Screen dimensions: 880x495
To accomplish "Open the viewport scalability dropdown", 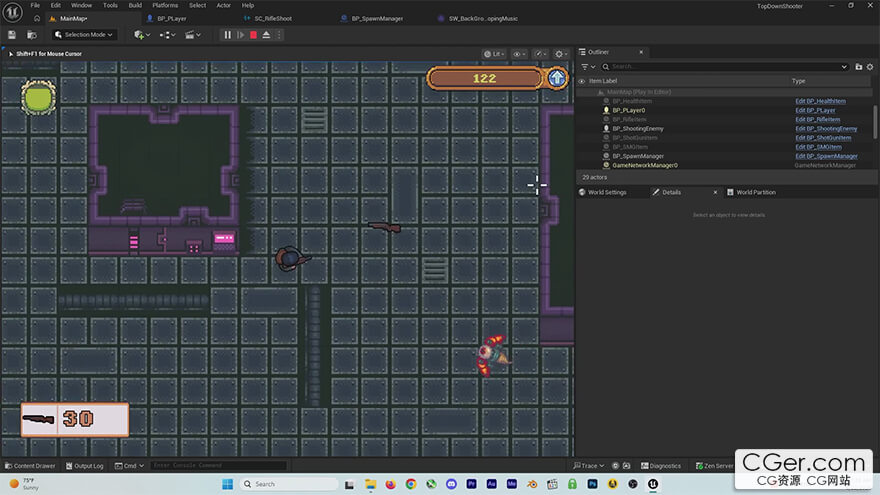I will click(541, 54).
